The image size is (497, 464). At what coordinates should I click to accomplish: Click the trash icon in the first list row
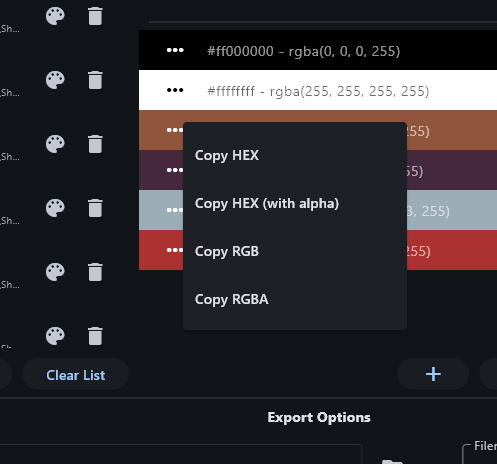(x=95, y=16)
